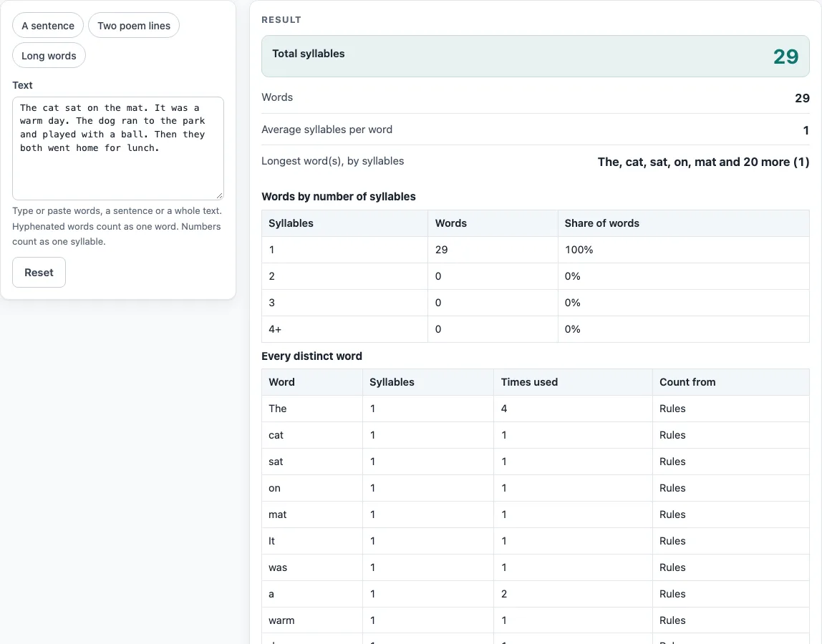
Task: Focus the Text input area
Action: [118, 148]
